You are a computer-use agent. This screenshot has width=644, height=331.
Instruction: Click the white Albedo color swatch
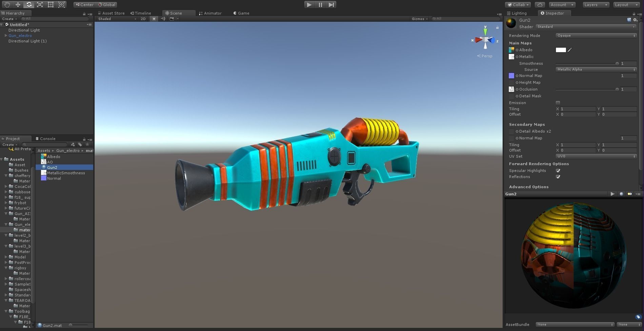tap(561, 50)
